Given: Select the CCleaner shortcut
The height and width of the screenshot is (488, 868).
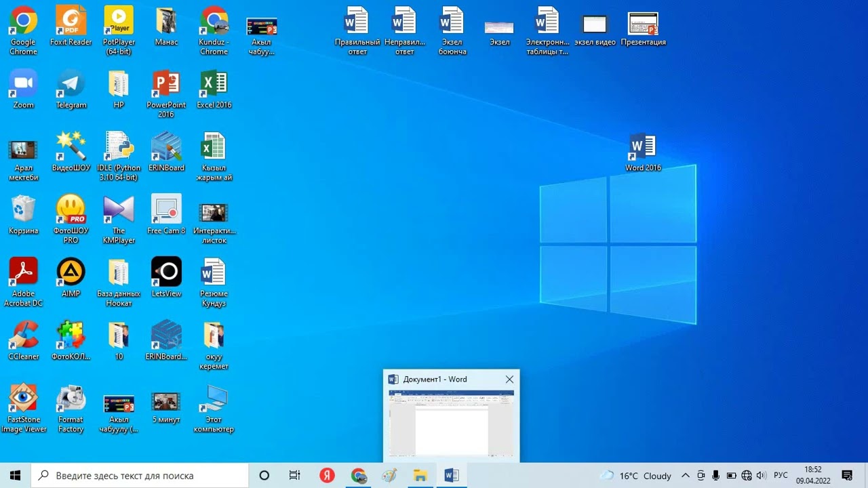Looking at the screenshot, I should [23, 341].
